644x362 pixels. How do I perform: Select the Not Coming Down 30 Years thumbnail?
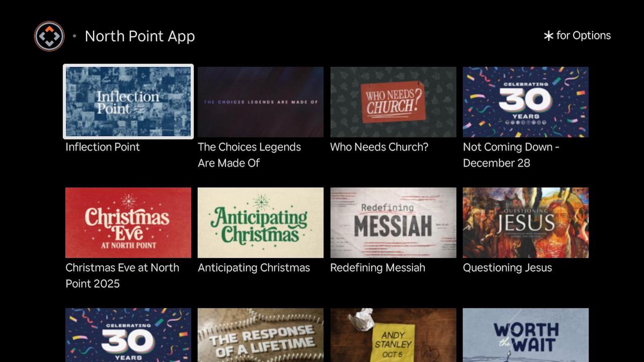pyautogui.click(x=526, y=102)
